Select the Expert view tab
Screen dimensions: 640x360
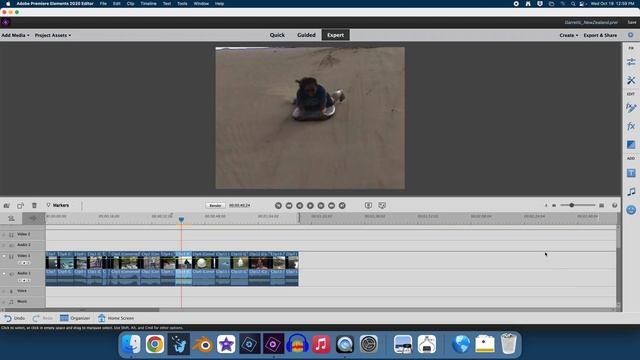point(336,35)
